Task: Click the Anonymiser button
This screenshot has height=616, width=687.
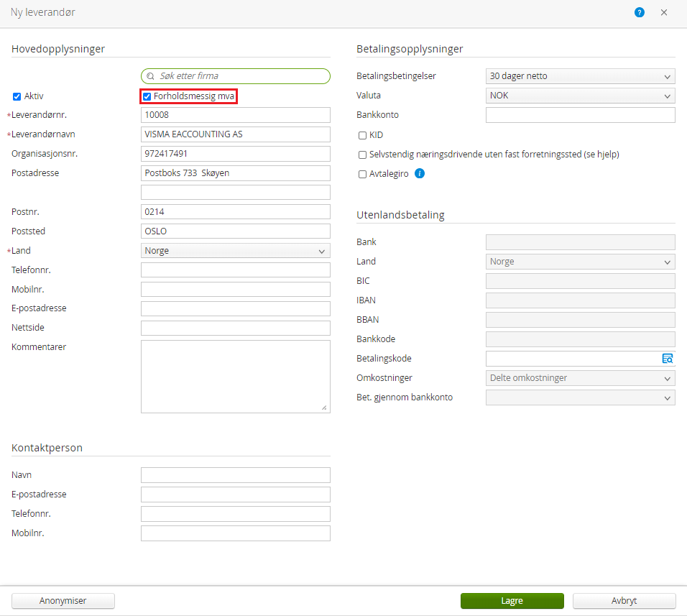Action: click(63, 601)
